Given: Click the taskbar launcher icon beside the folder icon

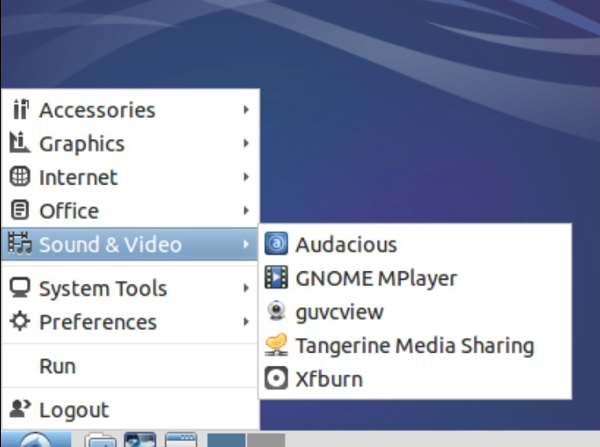Looking at the screenshot, I should point(140,440).
